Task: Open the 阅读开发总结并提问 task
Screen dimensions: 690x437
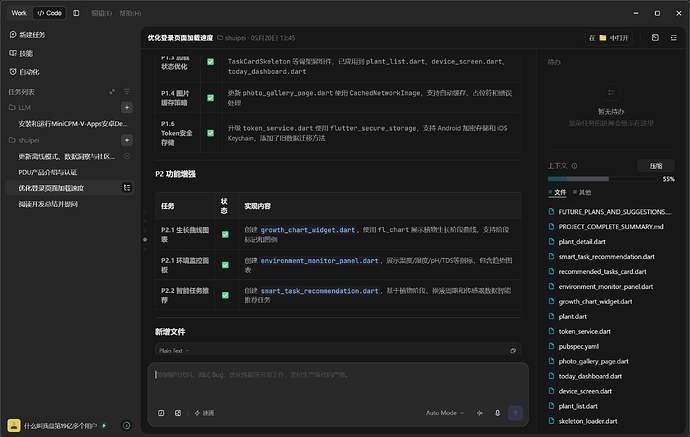Action: (48, 204)
